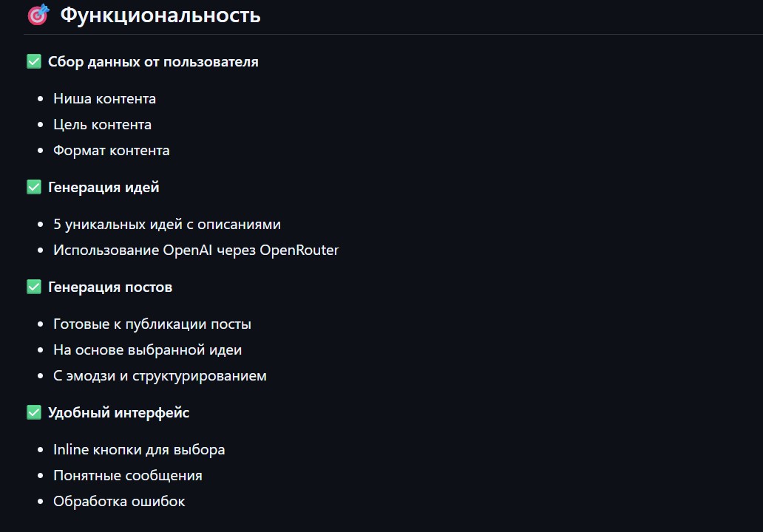Image resolution: width=763 pixels, height=532 pixels.
Task: Click the Понятные сообщения item
Action: tap(128, 476)
